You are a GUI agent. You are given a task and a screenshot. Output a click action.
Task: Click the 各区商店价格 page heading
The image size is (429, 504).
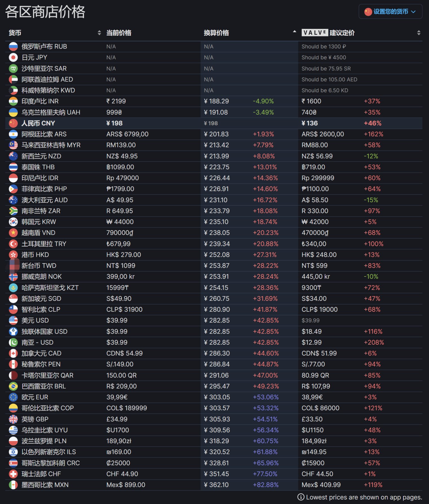[45, 12]
